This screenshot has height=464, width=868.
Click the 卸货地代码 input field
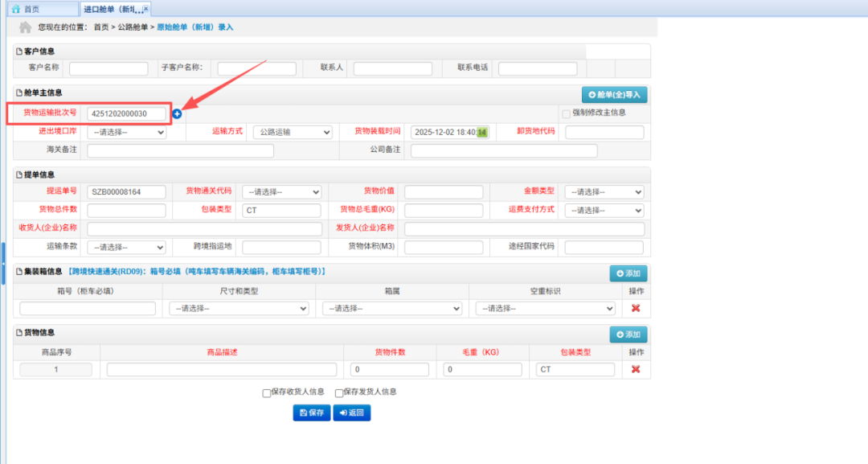click(x=604, y=133)
